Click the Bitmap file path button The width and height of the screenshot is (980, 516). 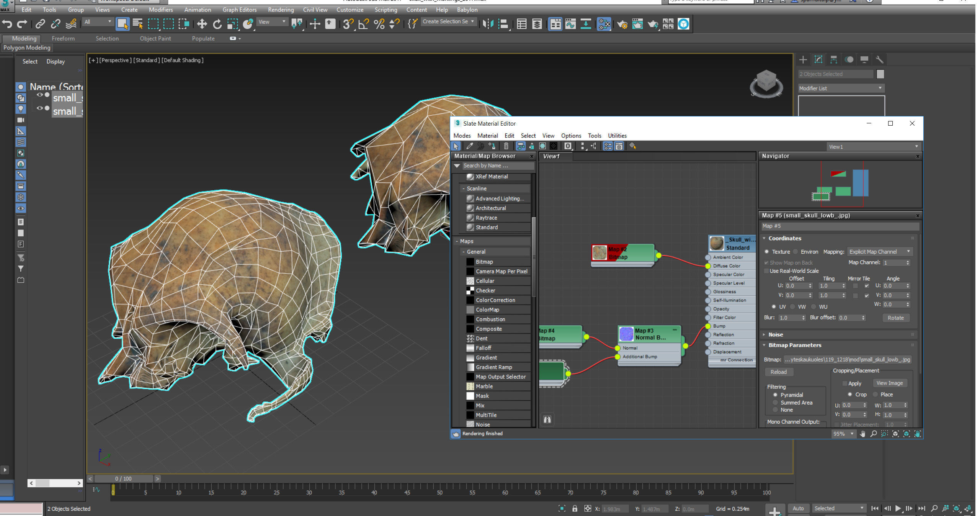[847, 360]
